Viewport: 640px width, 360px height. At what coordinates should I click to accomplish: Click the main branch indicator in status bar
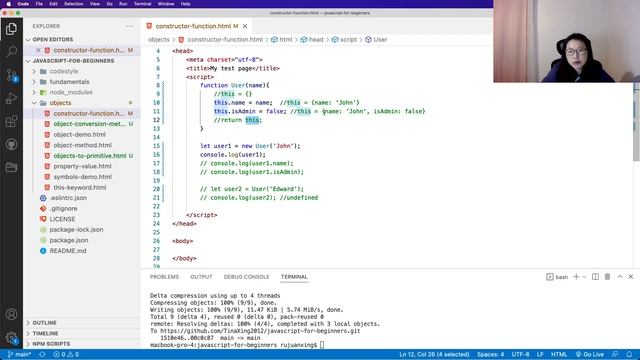19,354
